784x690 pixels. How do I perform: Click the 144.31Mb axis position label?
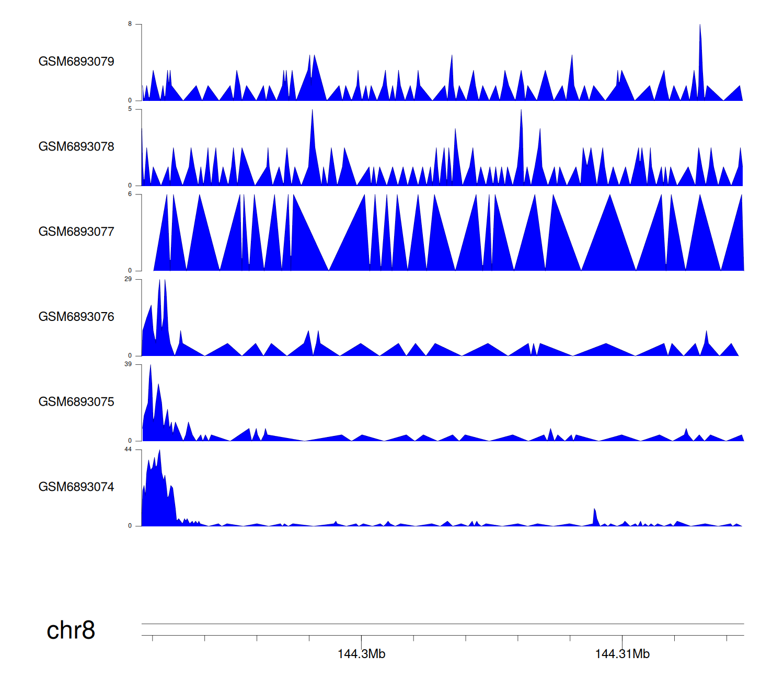click(622, 654)
